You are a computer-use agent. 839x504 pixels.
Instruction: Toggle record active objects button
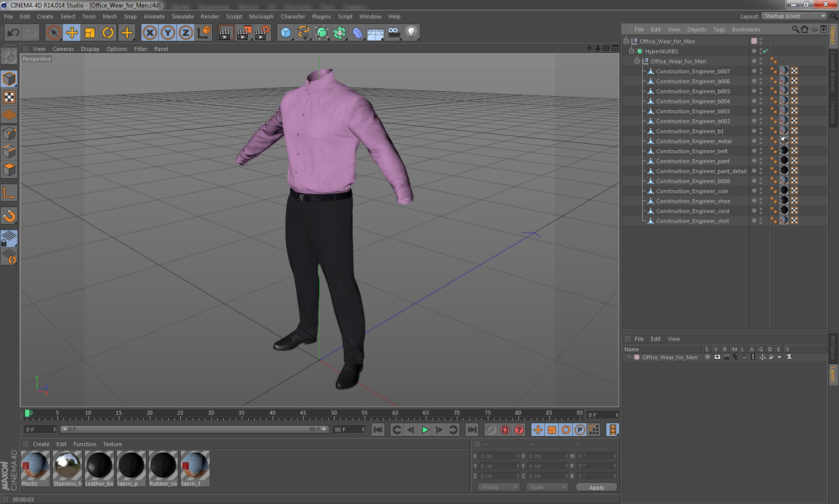(491, 430)
